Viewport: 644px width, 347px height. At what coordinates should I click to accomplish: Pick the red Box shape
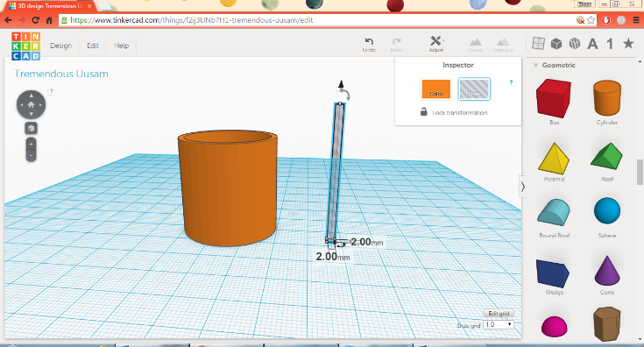tap(554, 98)
